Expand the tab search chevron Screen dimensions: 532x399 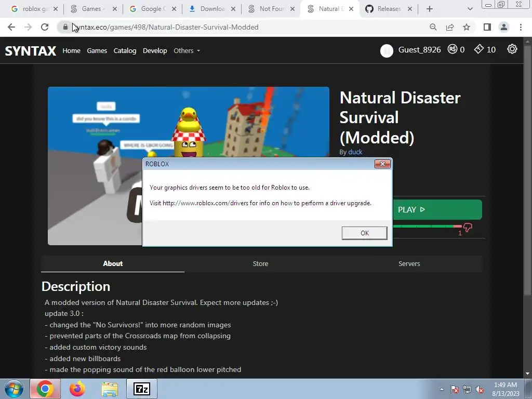click(470, 9)
